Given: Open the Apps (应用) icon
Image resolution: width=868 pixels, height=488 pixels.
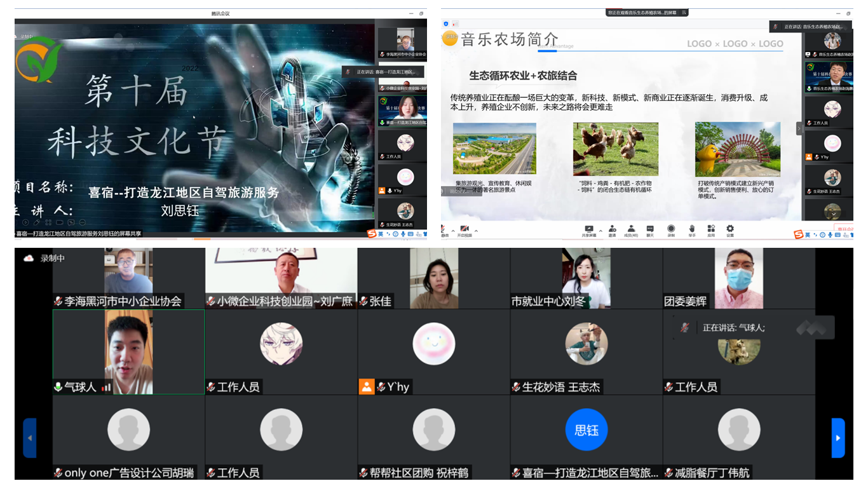Looking at the screenshot, I should (711, 229).
